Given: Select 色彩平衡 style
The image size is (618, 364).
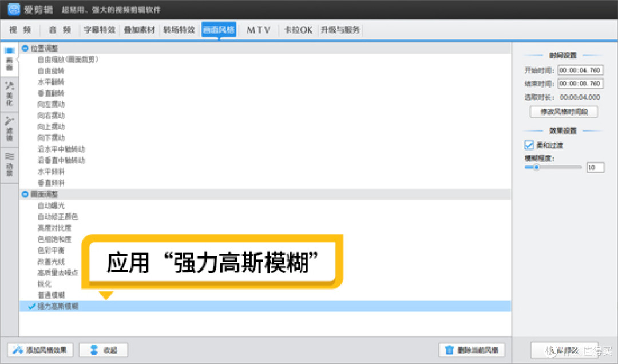Looking at the screenshot, I should click(x=51, y=251).
